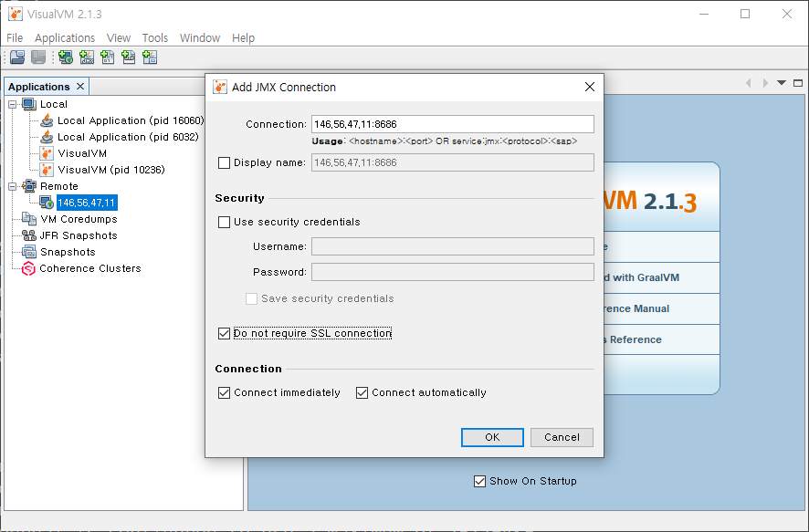Viewport: 809px width, 532px height.
Task: Toggle the Connect automatically checkbox
Action: [x=362, y=392]
